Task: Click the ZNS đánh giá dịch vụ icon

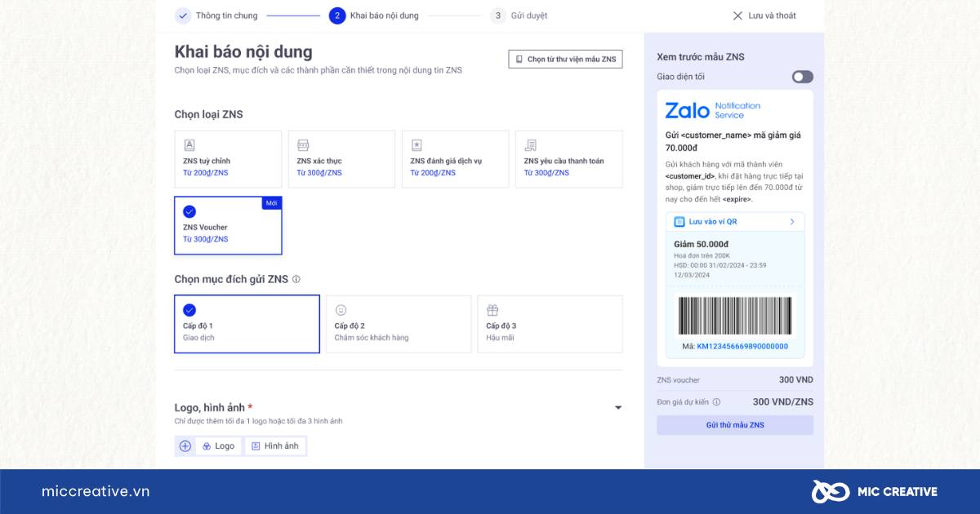Action: click(x=416, y=144)
